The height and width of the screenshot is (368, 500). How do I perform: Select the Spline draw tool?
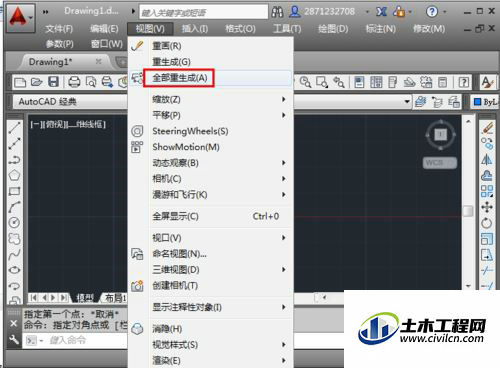(14, 254)
